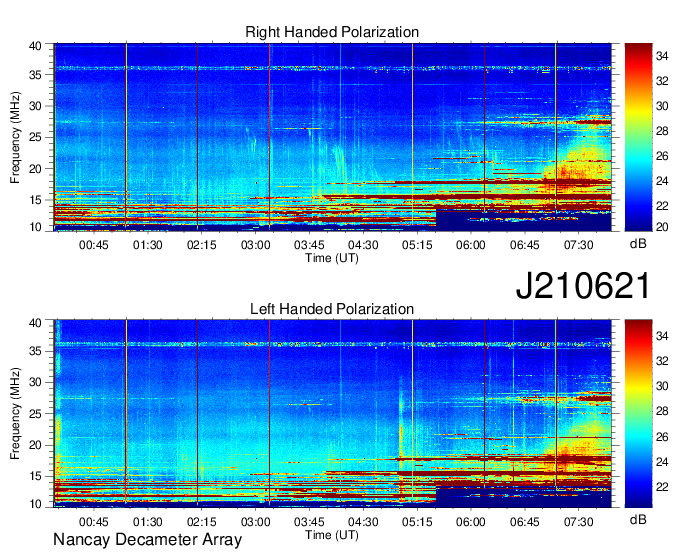Image resolution: width=680 pixels, height=552 pixels.
Task: Click 03:00 time tick of Right Handed plot
Action: [255, 245]
